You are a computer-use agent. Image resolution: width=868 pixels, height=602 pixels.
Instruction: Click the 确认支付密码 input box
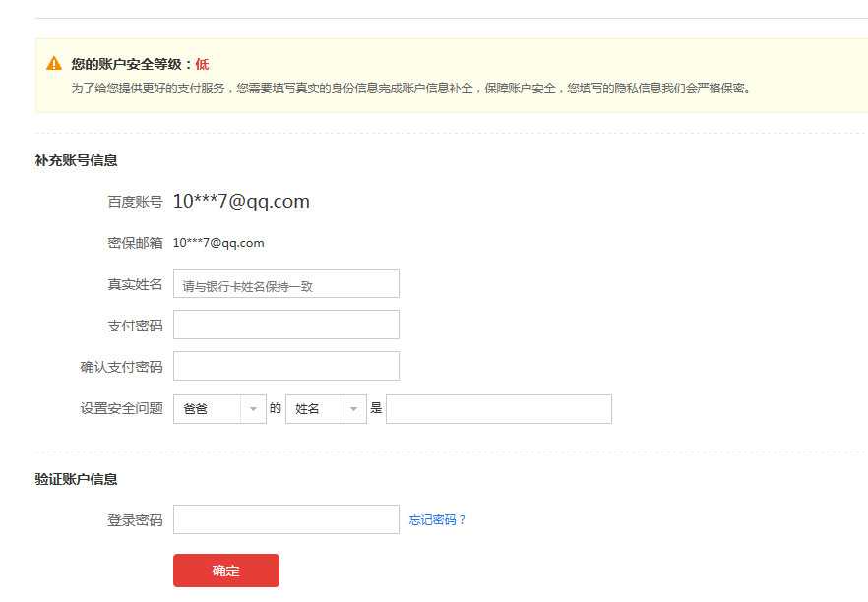285,365
